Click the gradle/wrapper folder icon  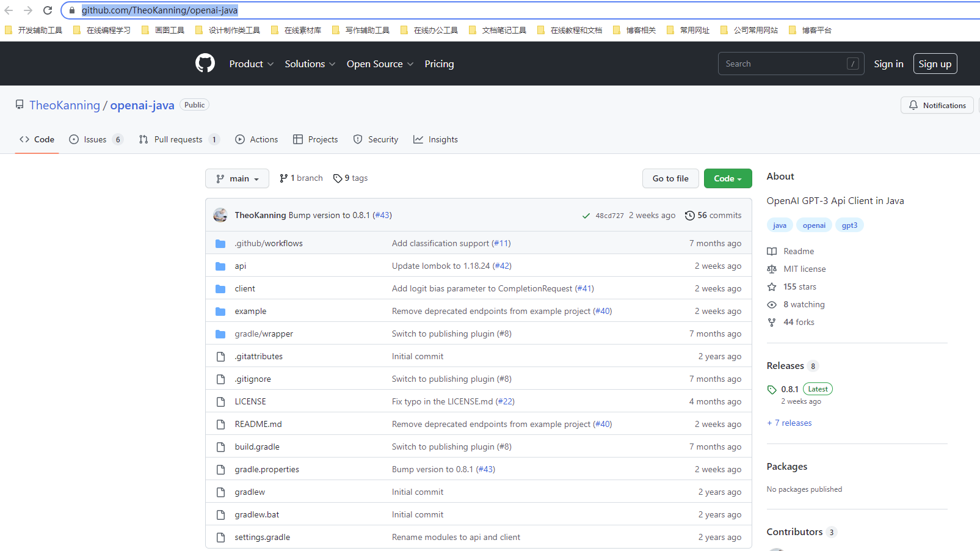pos(220,334)
